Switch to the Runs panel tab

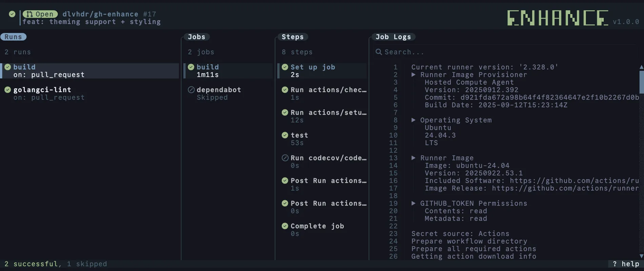13,37
